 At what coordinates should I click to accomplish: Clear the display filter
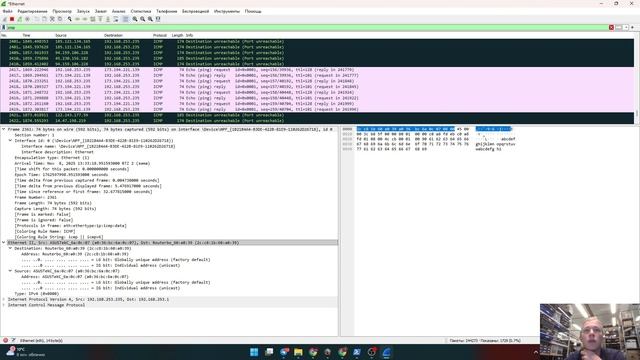click(611, 27)
